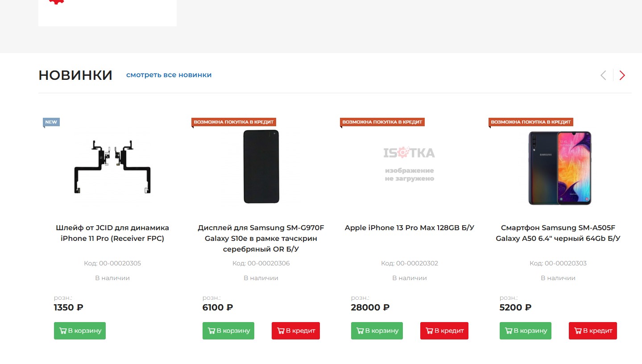The image size is (642, 364).
Task: Open the Galaxy S10e display product image
Action: point(261,167)
